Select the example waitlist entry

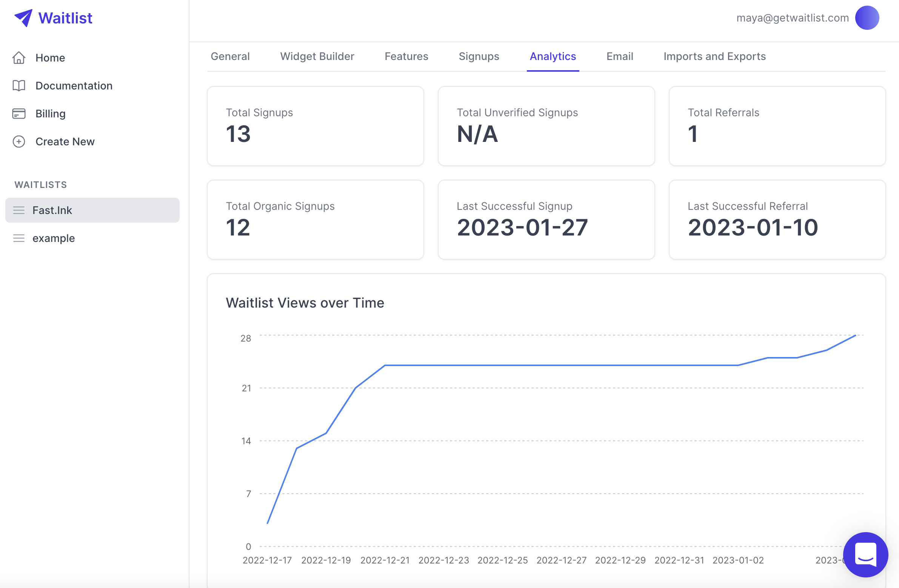(54, 238)
